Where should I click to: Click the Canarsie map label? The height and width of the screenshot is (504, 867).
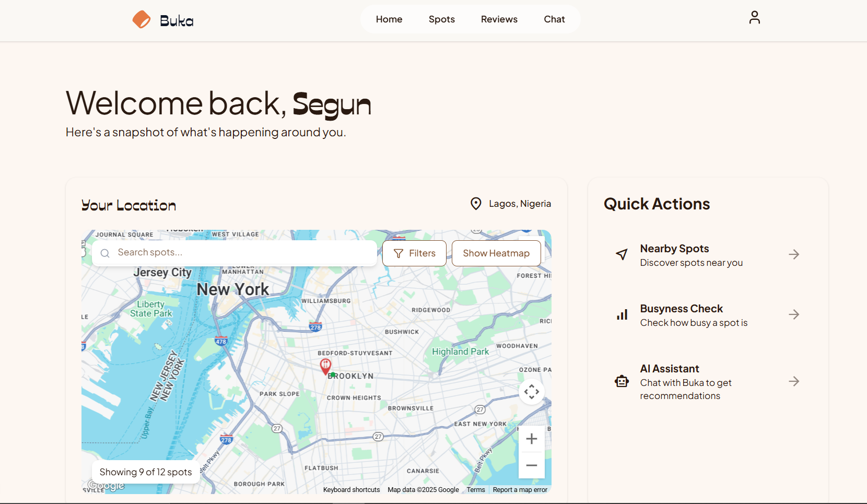pyautogui.click(x=423, y=471)
